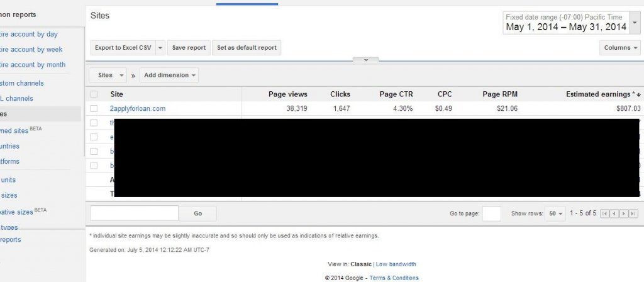Open the Sites dimension dropdown
This screenshot has width=644, height=282.
click(x=108, y=76)
